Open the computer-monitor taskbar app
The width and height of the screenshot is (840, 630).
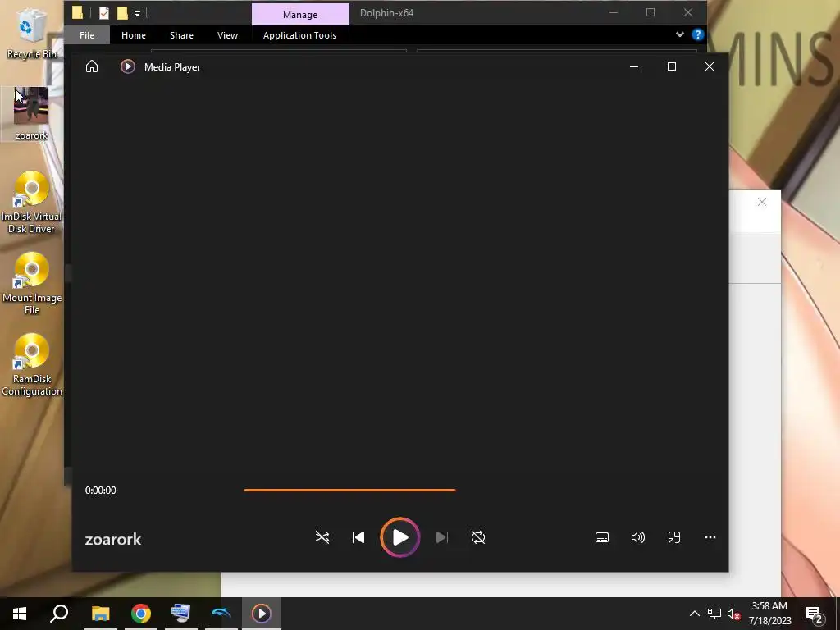click(180, 614)
